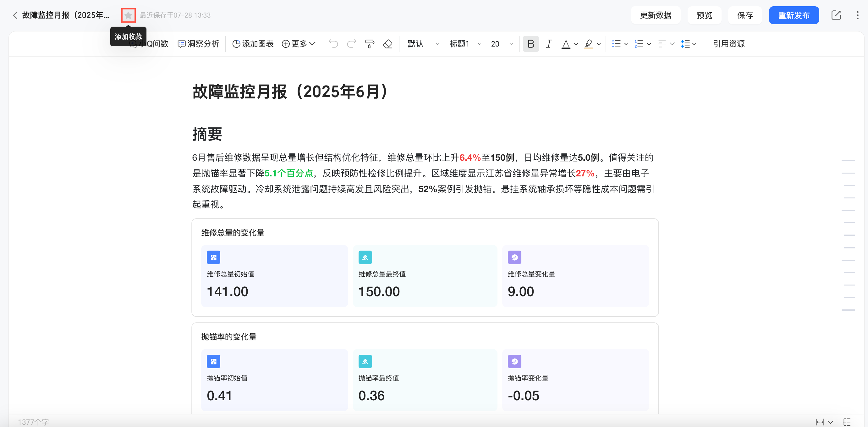This screenshot has height=427, width=868.
Task: Click the text alignment icon
Action: (x=662, y=44)
